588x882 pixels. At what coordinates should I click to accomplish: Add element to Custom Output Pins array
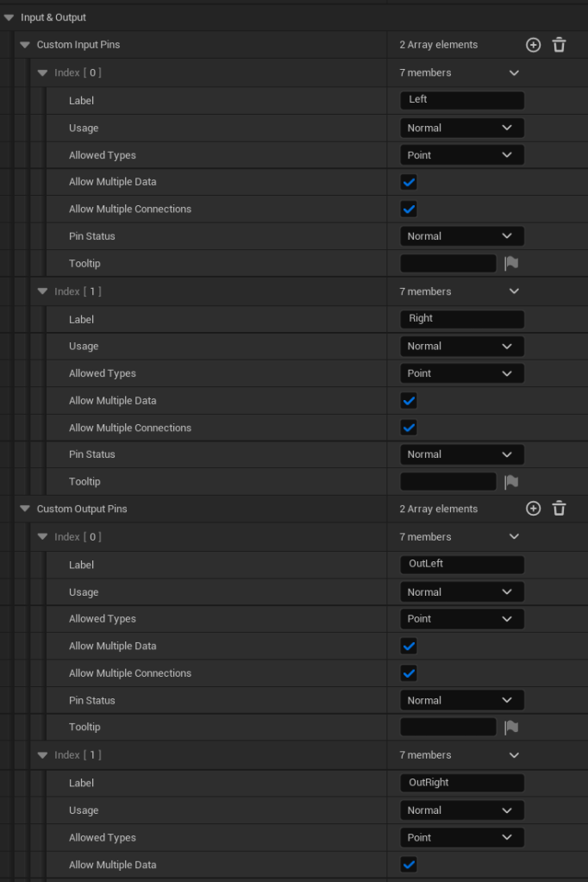click(x=533, y=509)
